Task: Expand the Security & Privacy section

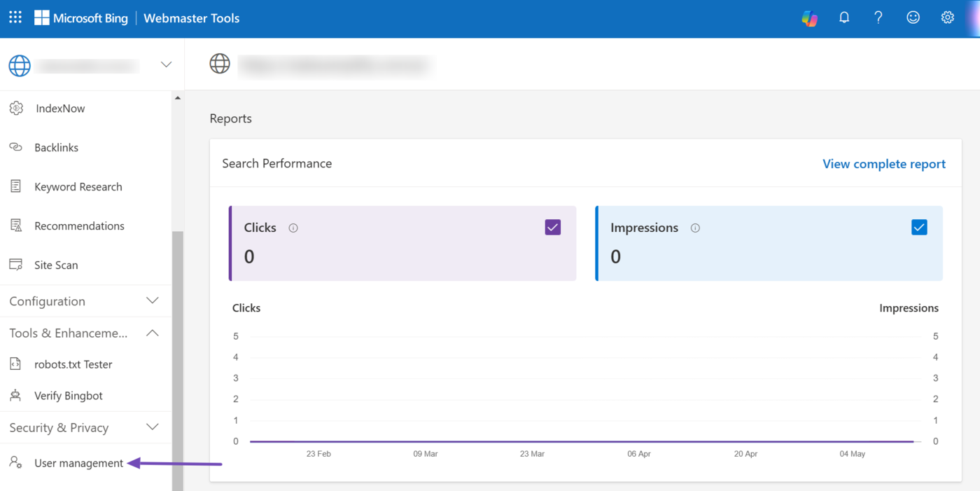Action: pos(152,427)
